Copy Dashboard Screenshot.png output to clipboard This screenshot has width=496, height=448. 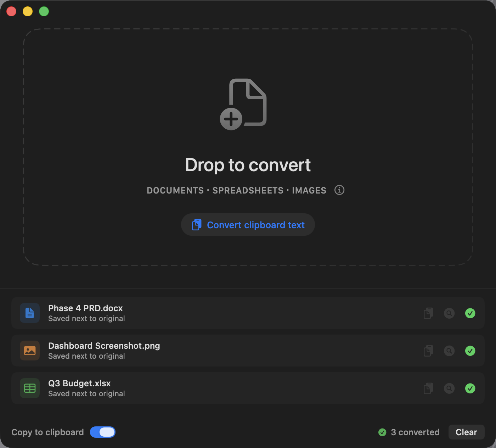tap(428, 351)
